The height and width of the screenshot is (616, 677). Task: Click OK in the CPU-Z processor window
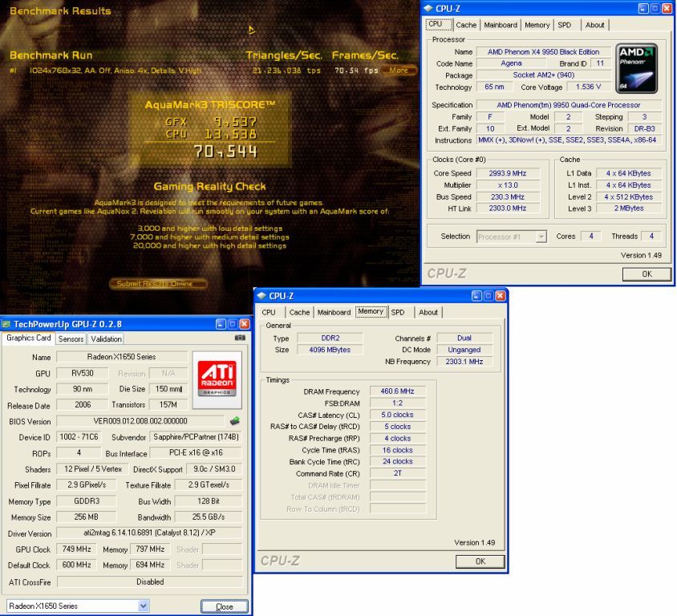[647, 274]
